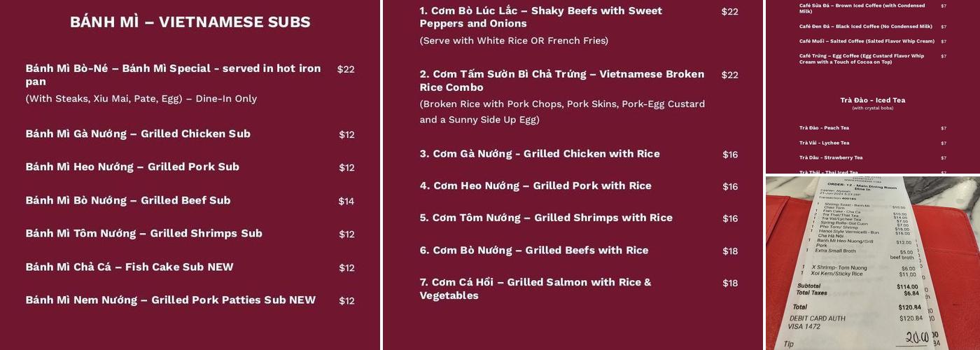Click the Trà Đào - Iced Tea heading
The width and height of the screenshot is (980, 350).
coord(872,100)
